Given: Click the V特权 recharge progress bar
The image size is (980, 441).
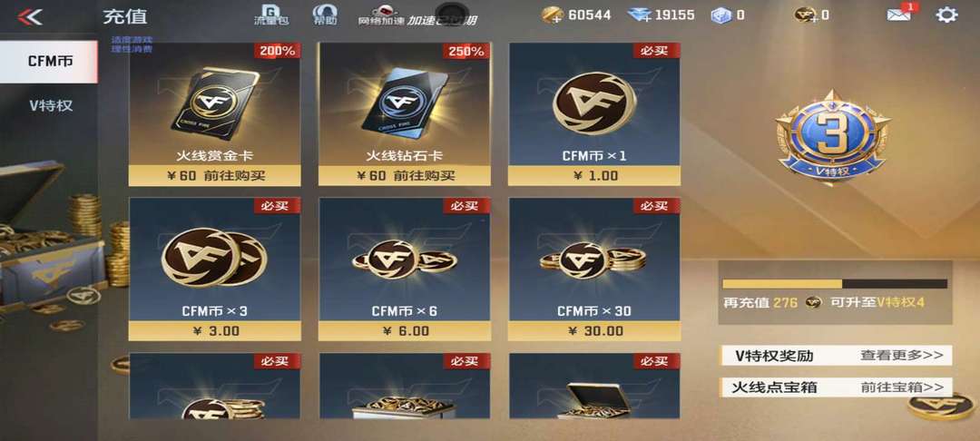Looking at the screenshot, I should [x=835, y=284].
